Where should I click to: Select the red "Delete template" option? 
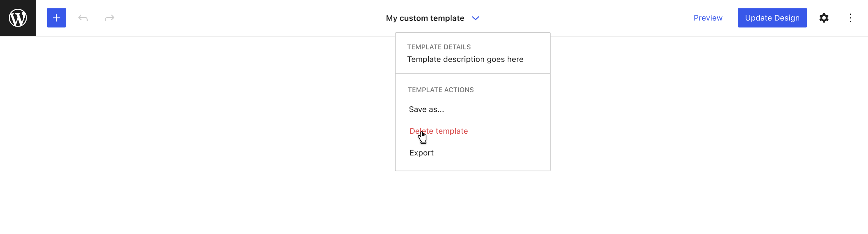pos(439,131)
